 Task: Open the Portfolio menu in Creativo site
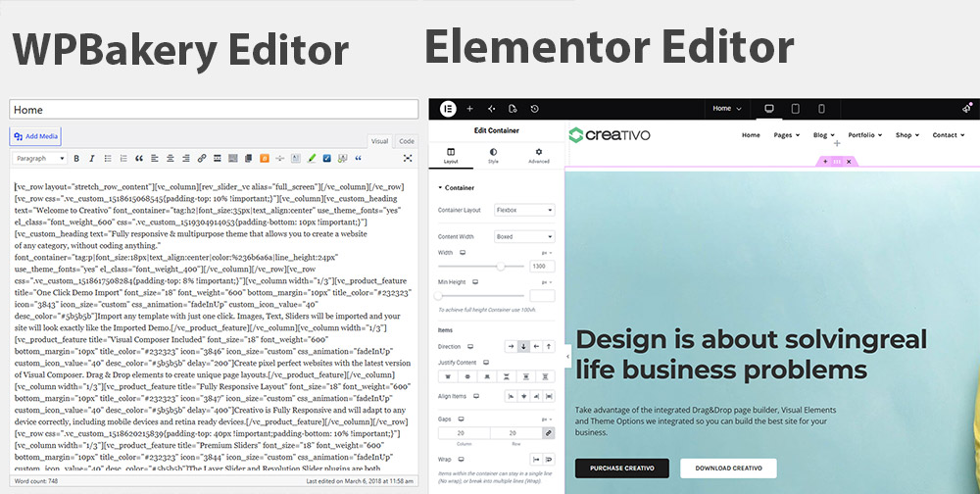coord(865,135)
